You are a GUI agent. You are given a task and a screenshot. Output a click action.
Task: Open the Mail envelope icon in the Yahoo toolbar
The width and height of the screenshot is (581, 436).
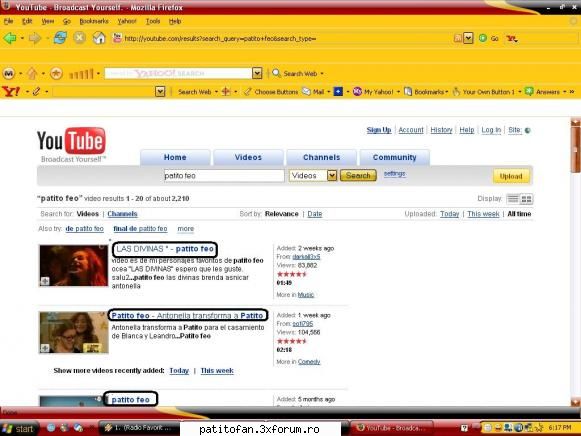(306, 91)
